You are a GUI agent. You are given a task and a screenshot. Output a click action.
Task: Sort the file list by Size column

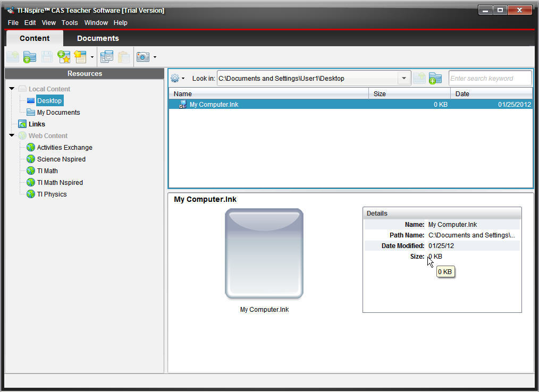[x=409, y=94]
